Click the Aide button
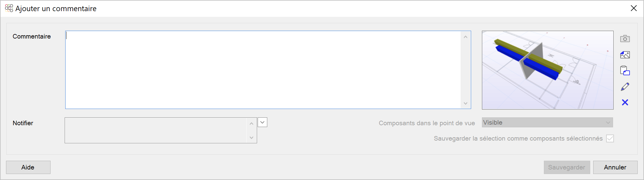Image resolution: width=644 pixels, height=180 pixels. point(28,167)
